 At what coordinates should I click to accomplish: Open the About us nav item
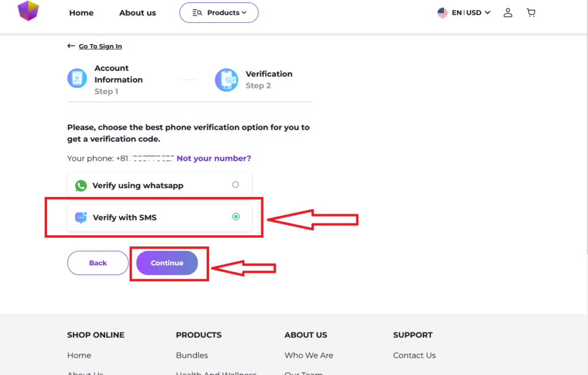coord(137,13)
